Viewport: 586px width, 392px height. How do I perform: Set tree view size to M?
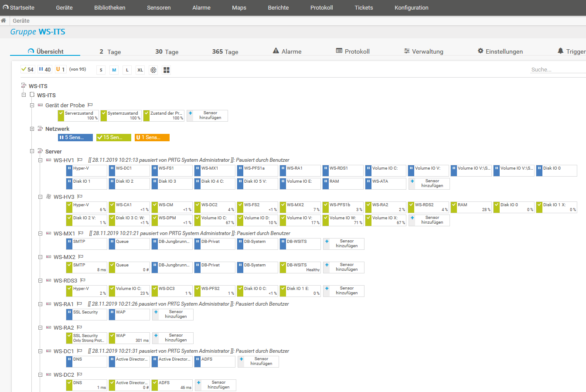[114, 70]
